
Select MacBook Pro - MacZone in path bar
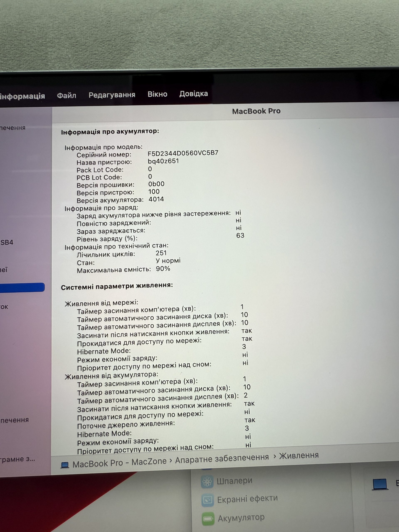119,463
